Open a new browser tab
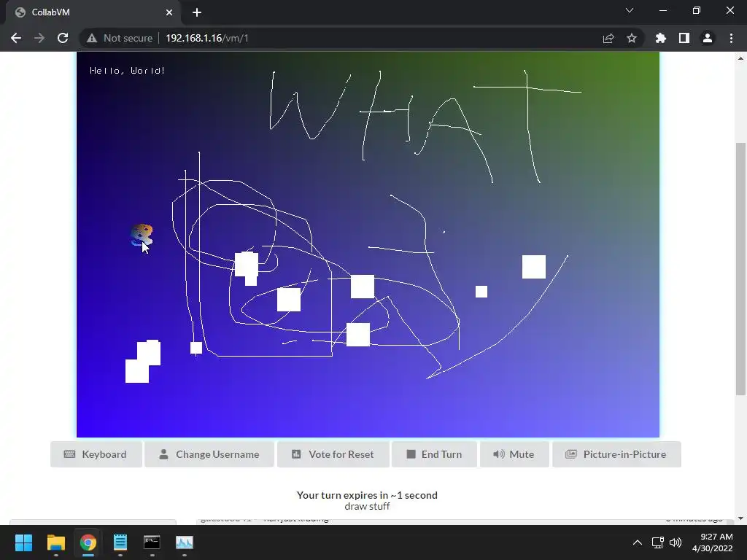Viewport: 747px width, 560px height. pyautogui.click(x=197, y=12)
